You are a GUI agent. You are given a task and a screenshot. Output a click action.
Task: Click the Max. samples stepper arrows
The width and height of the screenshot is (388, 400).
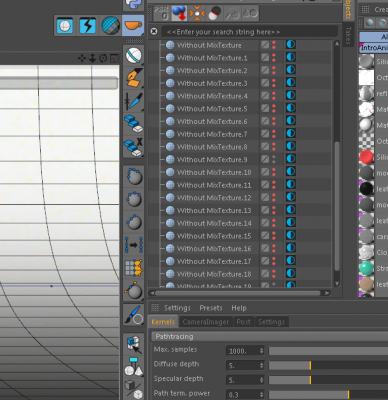261,351
